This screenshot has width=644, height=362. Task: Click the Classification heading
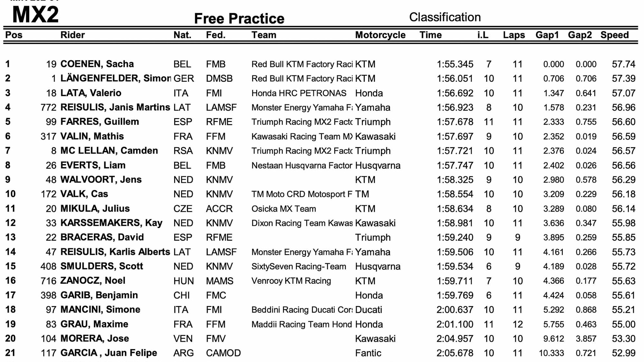click(x=445, y=17)
